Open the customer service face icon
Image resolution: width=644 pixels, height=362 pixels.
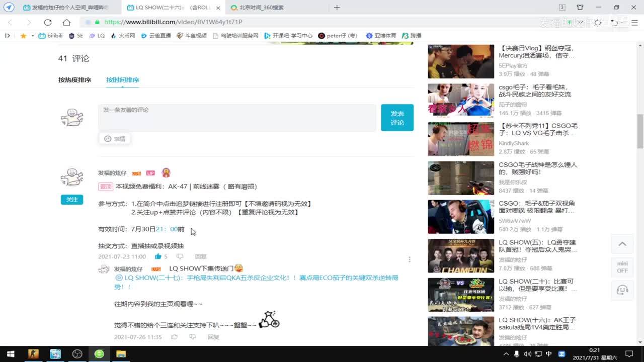pyautogui.click(x=622, y=290)
